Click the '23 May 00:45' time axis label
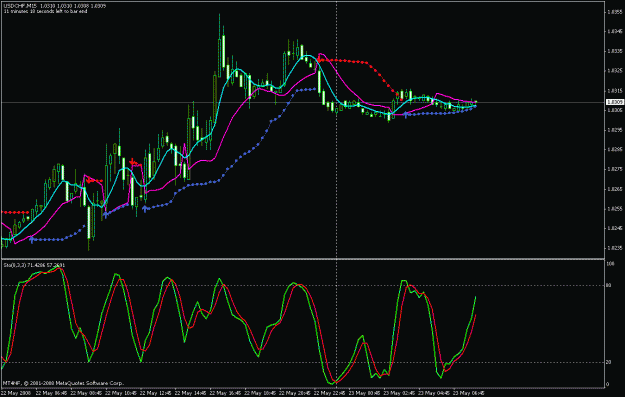 pyautogui.click(x=364, y=393)
